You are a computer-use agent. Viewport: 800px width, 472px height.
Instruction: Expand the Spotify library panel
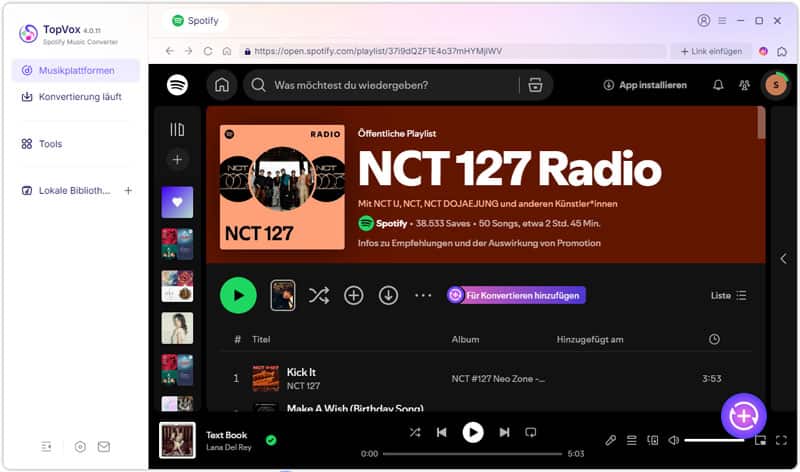177,129
